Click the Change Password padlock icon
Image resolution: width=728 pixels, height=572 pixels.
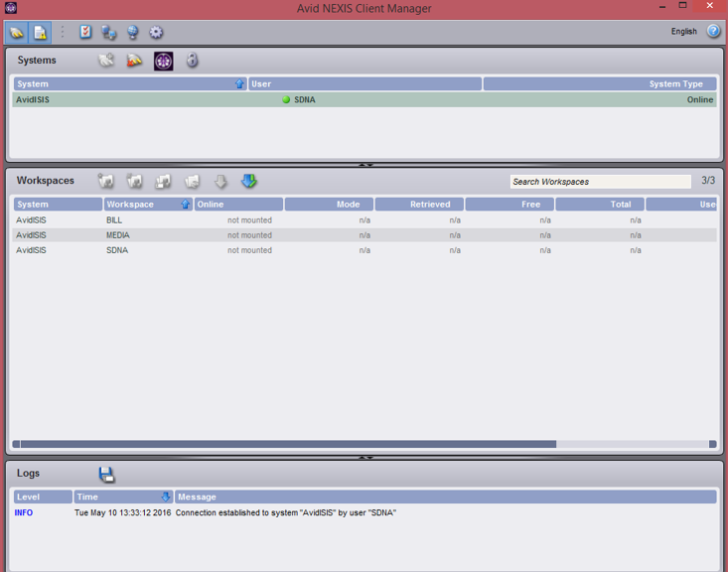(192, 60)
